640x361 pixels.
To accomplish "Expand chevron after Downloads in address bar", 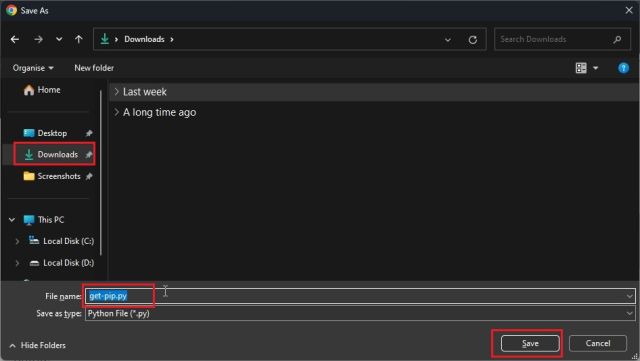I will coord(172,40).
